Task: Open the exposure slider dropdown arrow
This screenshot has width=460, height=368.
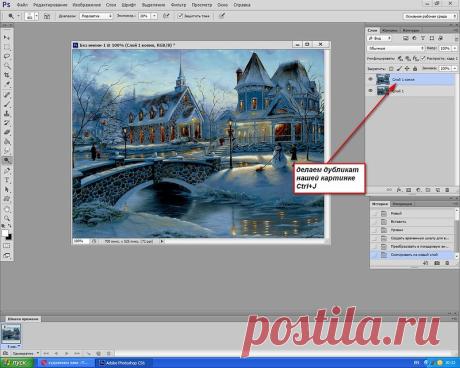Action: pos(154,16)
